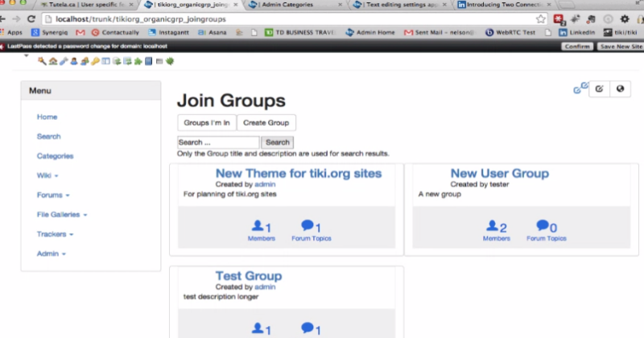Switch to the Admin Categories browser tab

click(295, 5)
